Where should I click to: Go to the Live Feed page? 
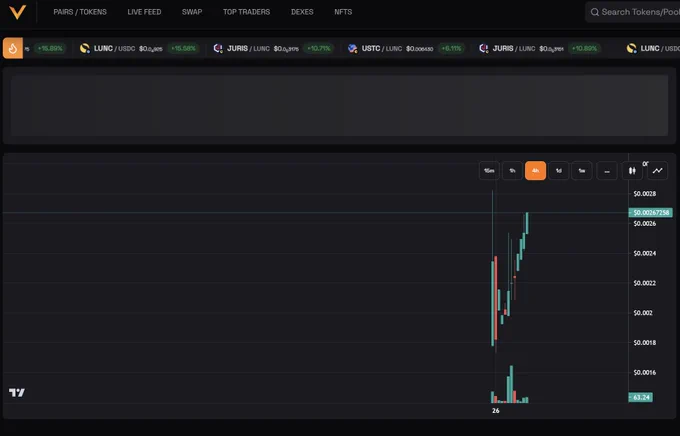coord(144,12)
